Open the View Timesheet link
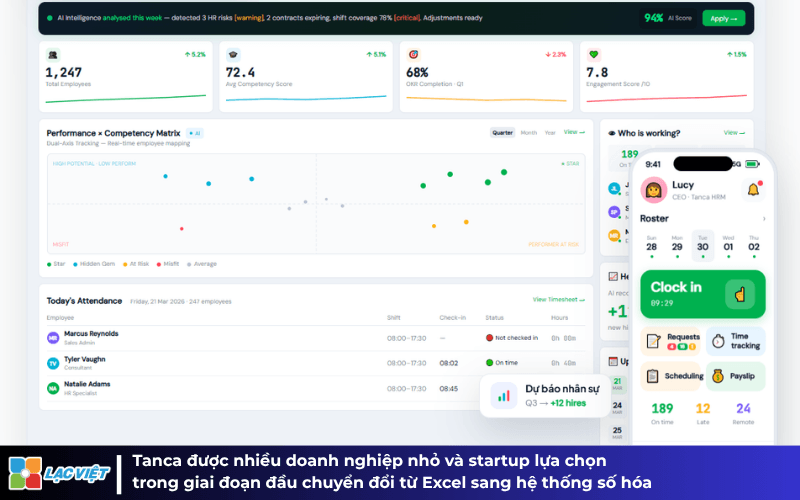The height and width of the screenshot is (500, 800). [x=559, y=299]
